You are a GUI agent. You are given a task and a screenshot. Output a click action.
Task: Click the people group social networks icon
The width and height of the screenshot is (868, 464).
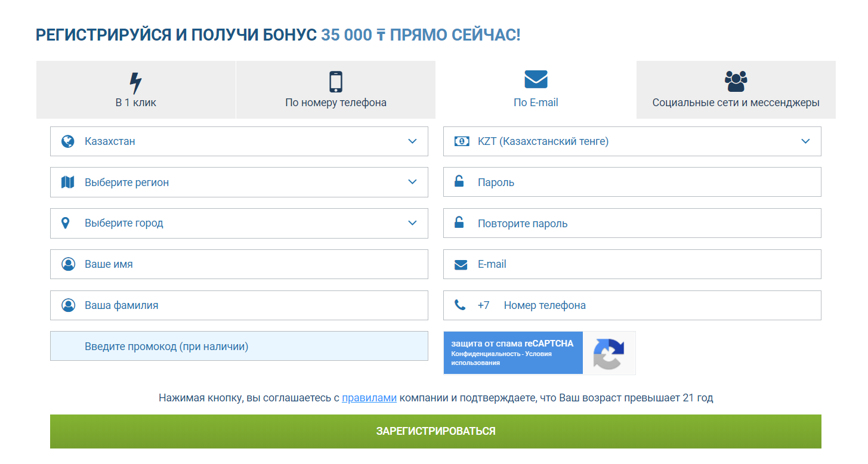[736, 81]
